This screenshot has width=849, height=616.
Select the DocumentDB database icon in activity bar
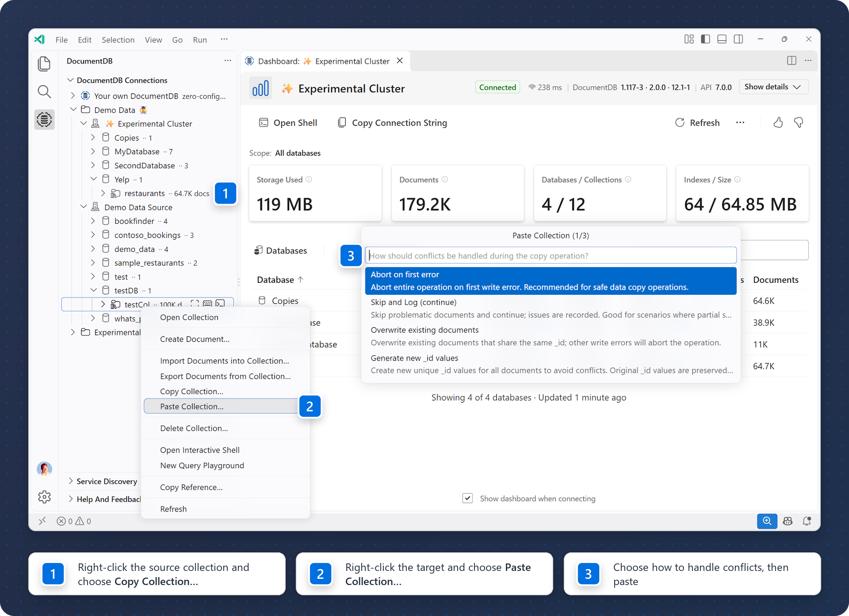click(44, 119)
